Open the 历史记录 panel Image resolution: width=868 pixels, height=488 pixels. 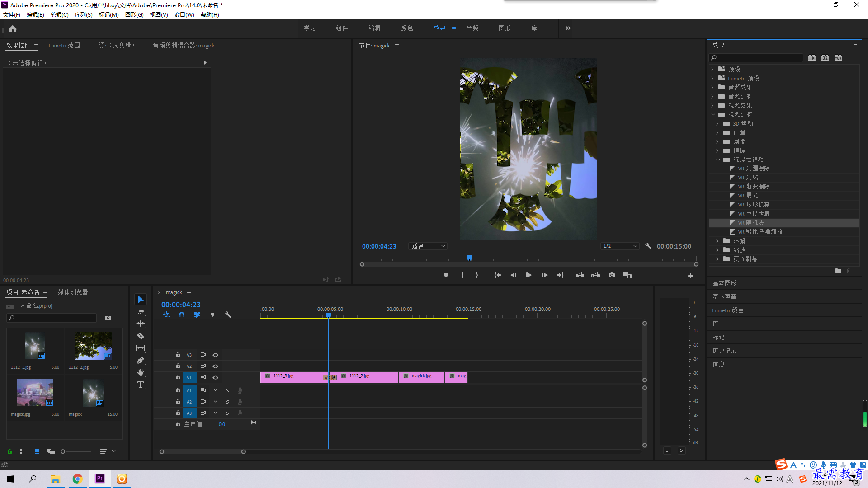724,351
